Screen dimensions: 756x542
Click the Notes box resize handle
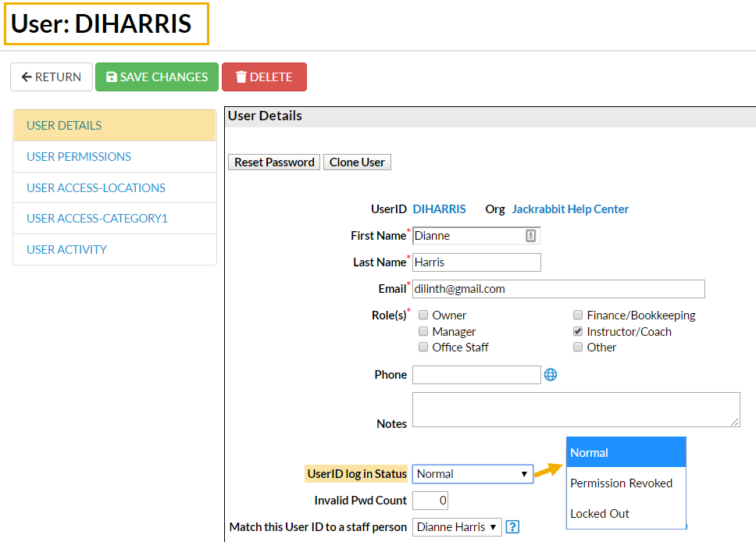pos(734,422)
